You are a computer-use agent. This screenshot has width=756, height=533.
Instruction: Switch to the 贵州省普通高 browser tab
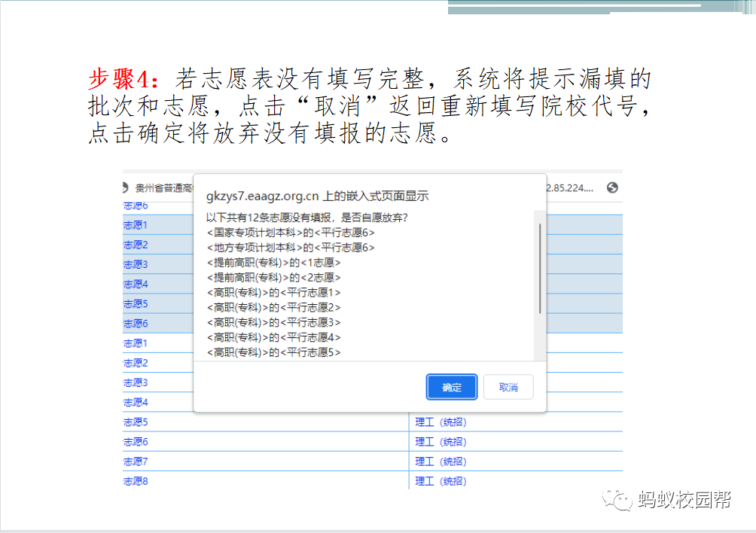pos(162,187)
